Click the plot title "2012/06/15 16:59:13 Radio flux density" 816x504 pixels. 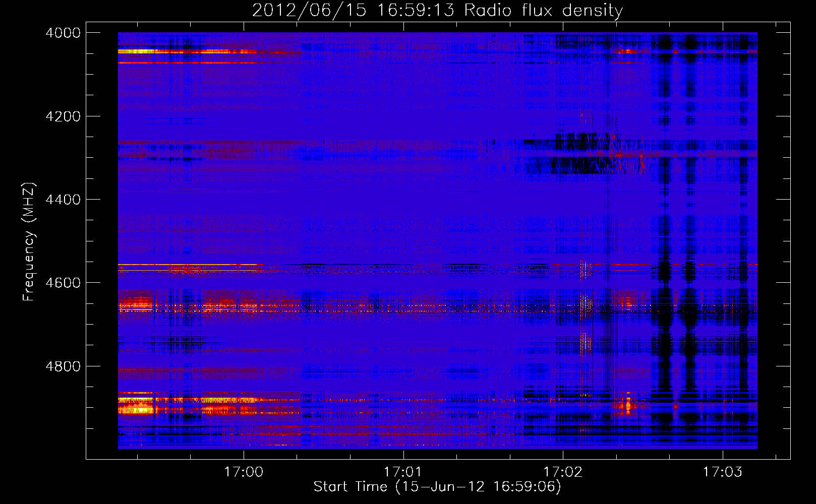[x=437, y=10]
